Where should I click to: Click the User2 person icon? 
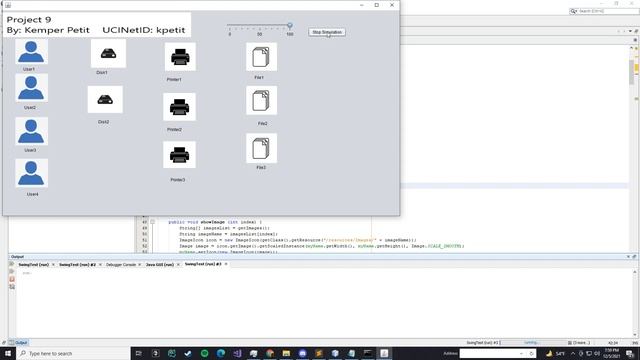click(x=31, y=88)
